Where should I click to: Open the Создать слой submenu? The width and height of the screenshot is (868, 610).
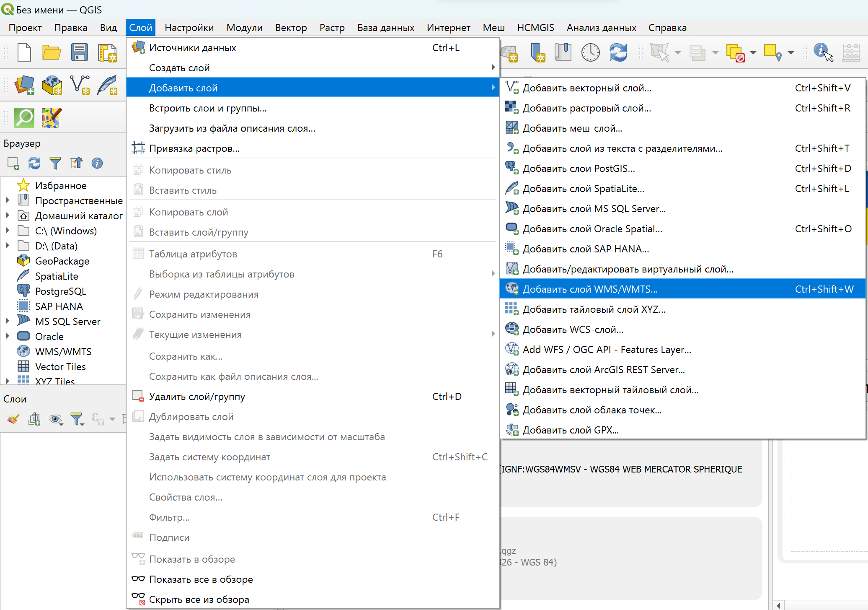click(x=313, y=68)
